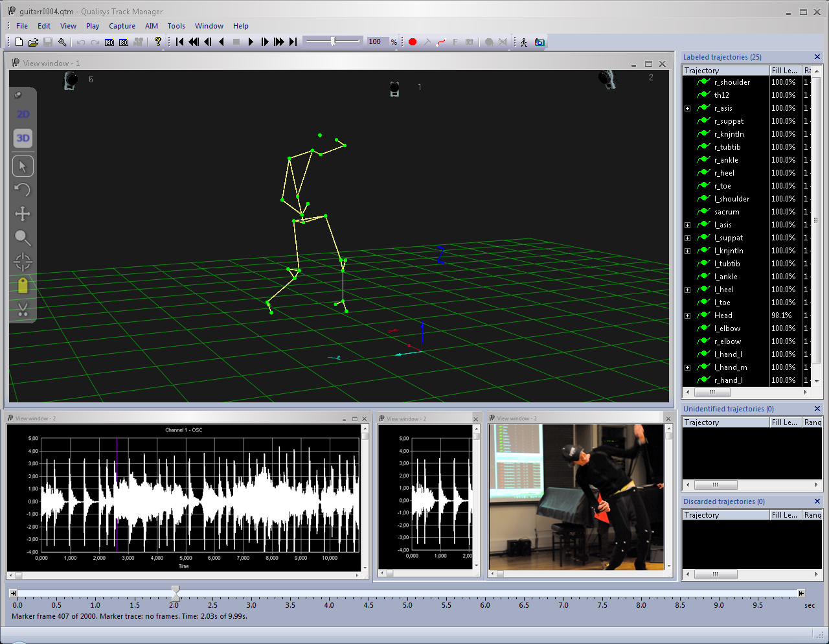Open a new 3D view window
This screenshot has width=829, height=644.
tap(123, 42)
